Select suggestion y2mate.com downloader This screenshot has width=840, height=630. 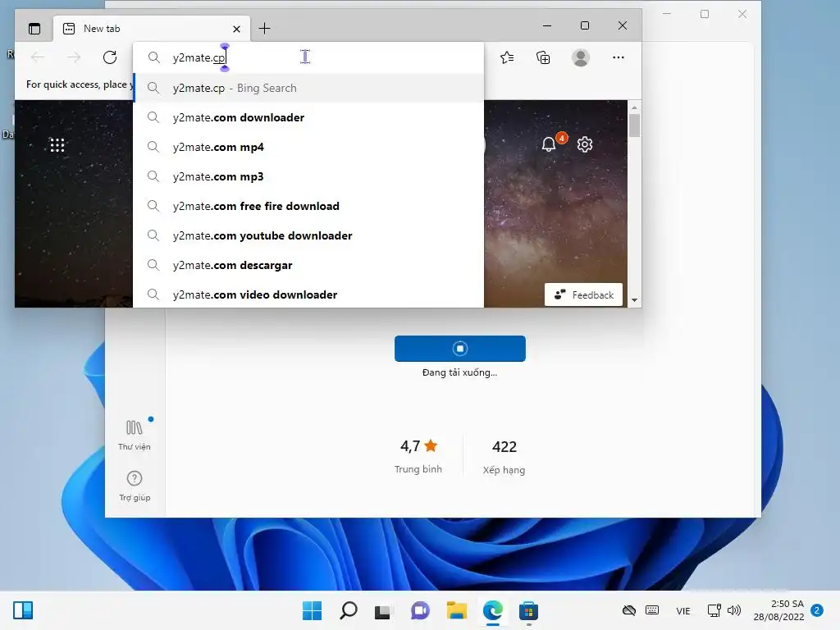click(x=308, y=117)
